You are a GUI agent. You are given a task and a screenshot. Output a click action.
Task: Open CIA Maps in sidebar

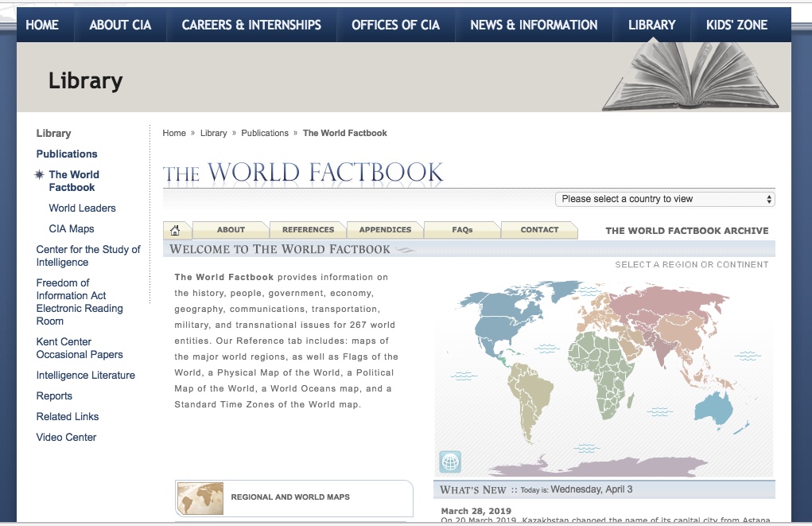pos(72,228)
